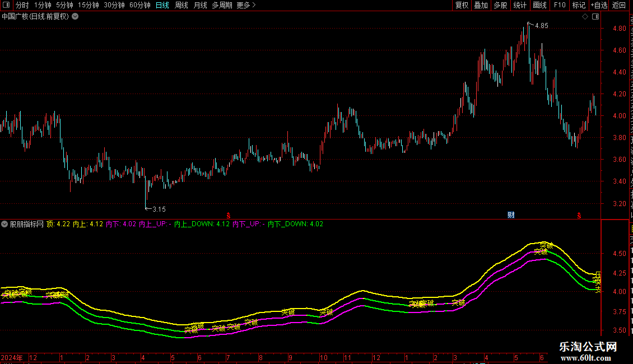Click the red S marker near July
This screenshot has width=633, height=364.
tap(229, 216)
